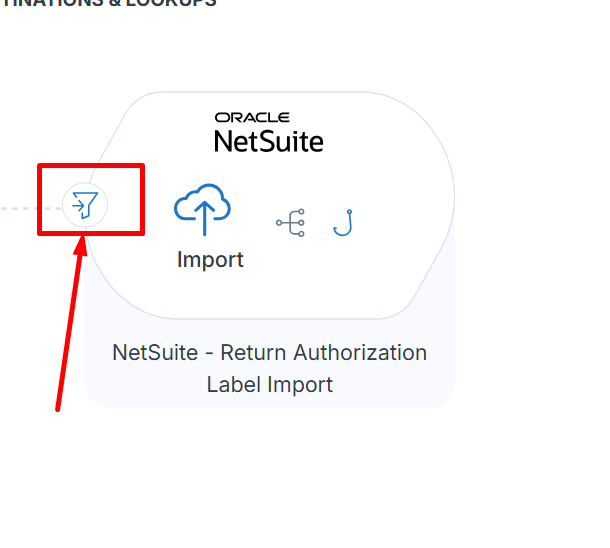Click the Label Import text line
Image resolution: width=610 pixels, height=548 pixels.
(x=270, y=385)
